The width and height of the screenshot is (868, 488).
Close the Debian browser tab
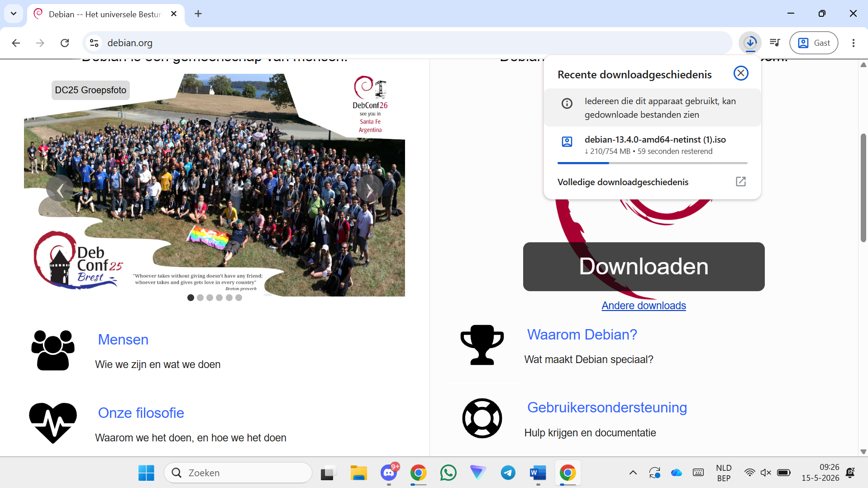[x=174, y=14]
